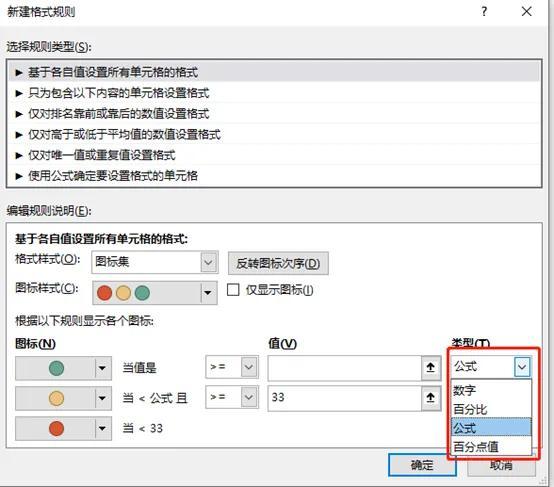Select rule type 基于各自值设置所有单元格的格式

coord(274,72)
